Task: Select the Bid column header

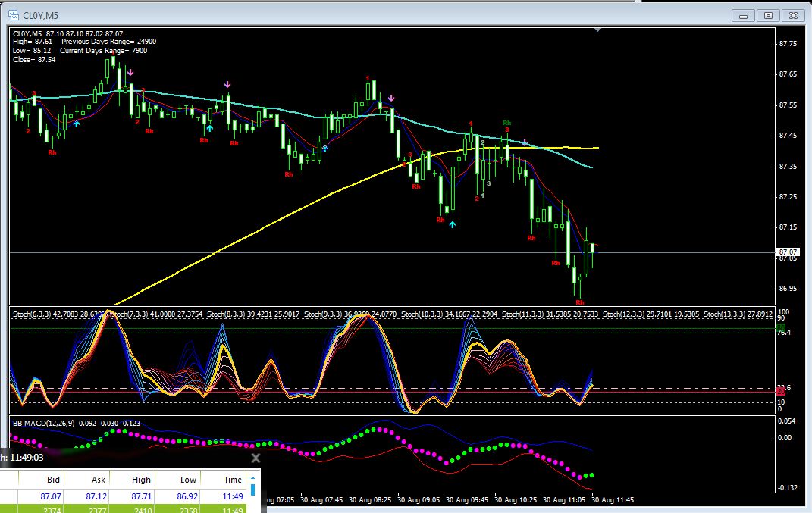Action: click(x=53, y=480)
